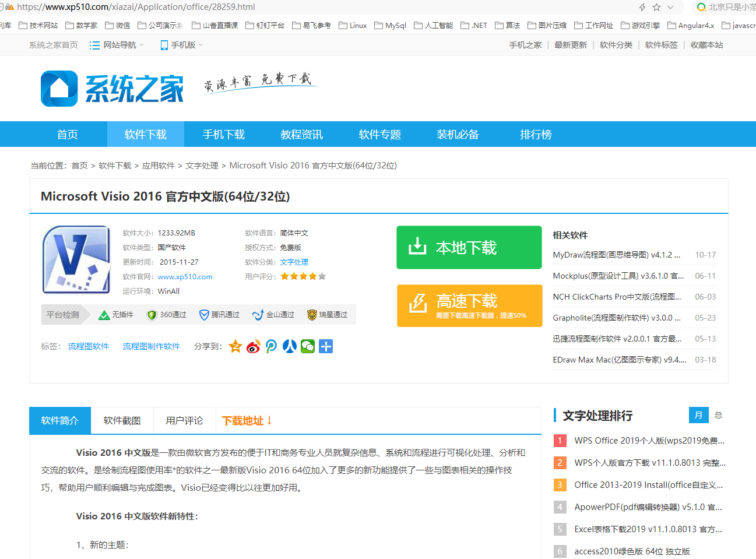Share to QQ Zone star icon
This screenshot has width=756, height=559.
235,346
